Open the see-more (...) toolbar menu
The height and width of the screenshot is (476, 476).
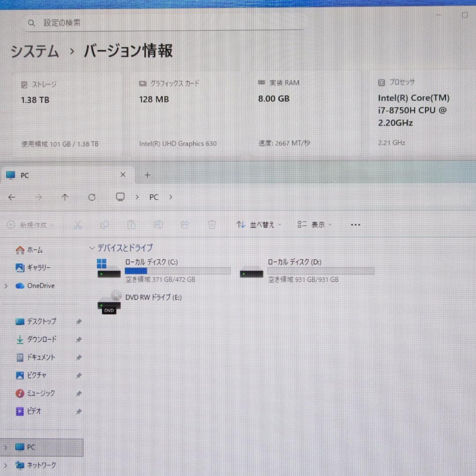point(355,225)
